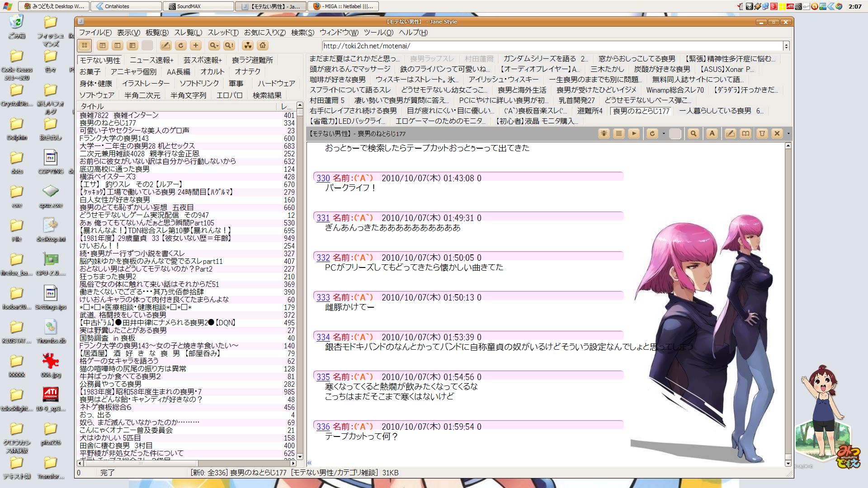
Task: Click the pencil reply icon in thread toolbar
Action: coord(730,133)
